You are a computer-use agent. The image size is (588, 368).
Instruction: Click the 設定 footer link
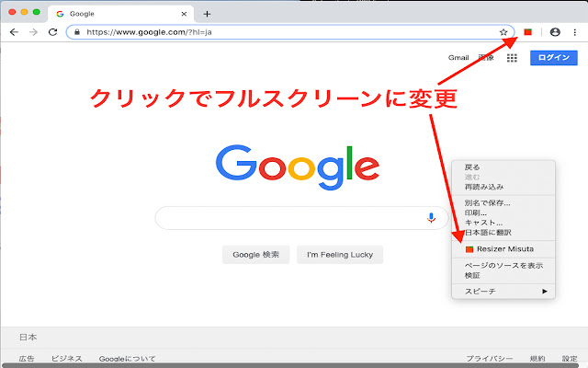click(x=570, y=359)
